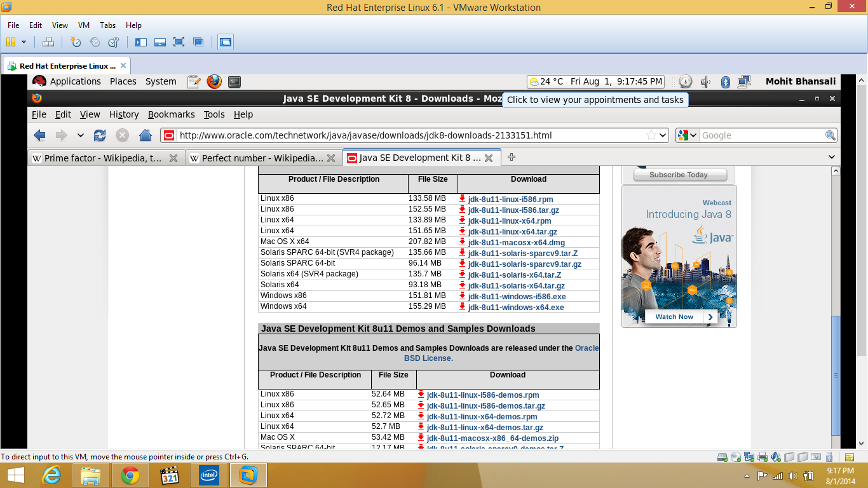Image resolution: width=868 pixels, height=488 pixels.
Task: Open the search engine selector dropdown
Action: point(688,135)
